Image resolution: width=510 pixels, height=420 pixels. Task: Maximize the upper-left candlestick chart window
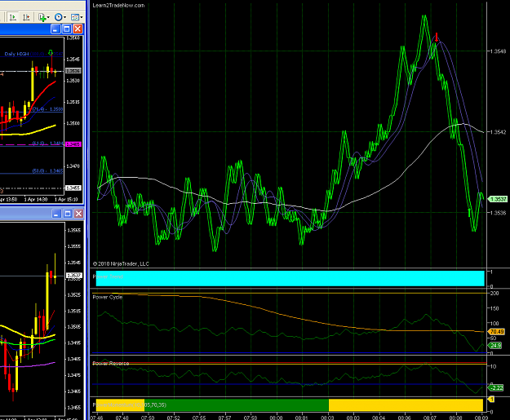67,29
